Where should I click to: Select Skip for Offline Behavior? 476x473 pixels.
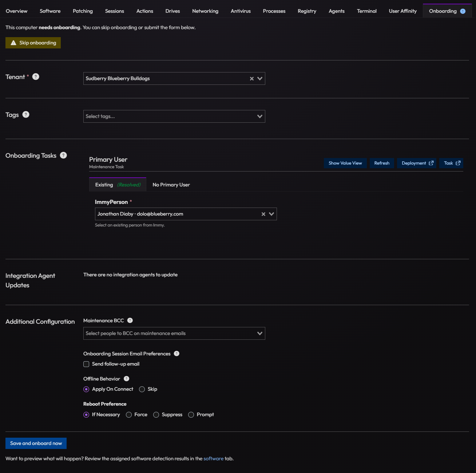pyautogui.click(x=142, y=389)
